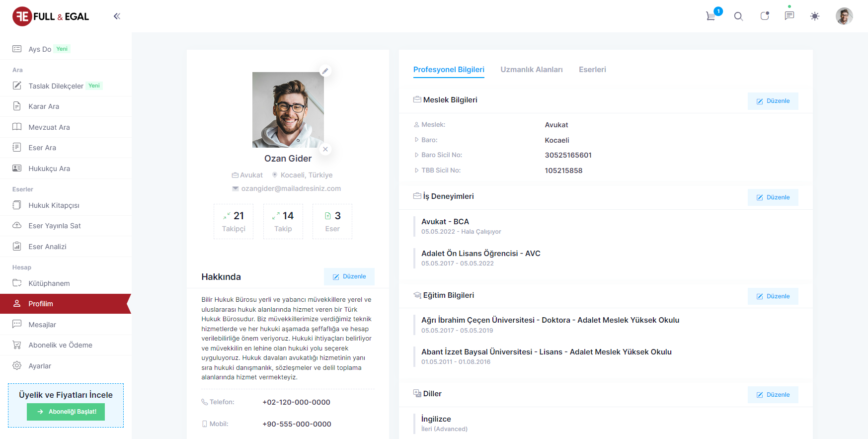Collapse the sidebar with double chevron
Screen dimensions: 868x439
click(117, 16)
